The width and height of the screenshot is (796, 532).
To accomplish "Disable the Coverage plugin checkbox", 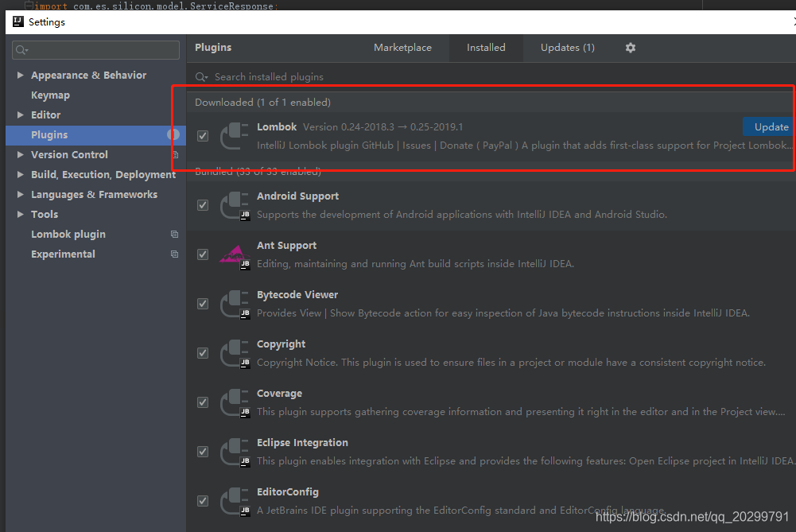I will coord(203,402).
